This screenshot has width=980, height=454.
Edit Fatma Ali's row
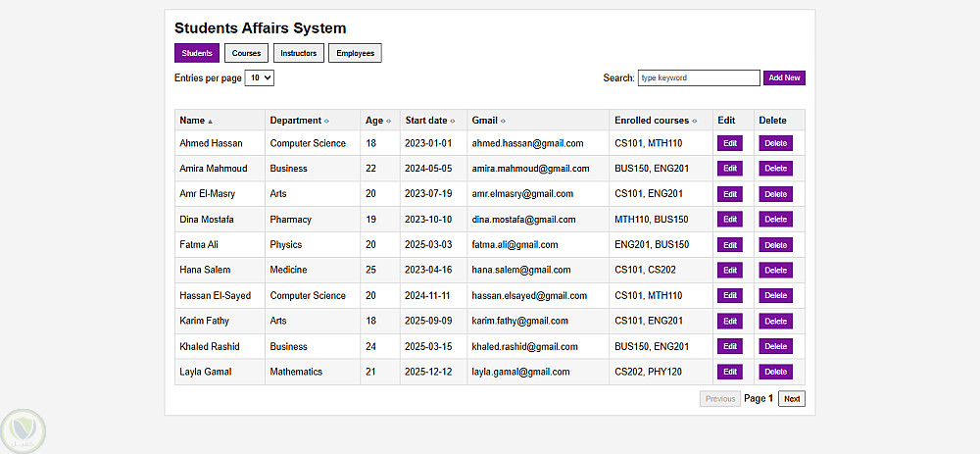(x=729, y=245)
